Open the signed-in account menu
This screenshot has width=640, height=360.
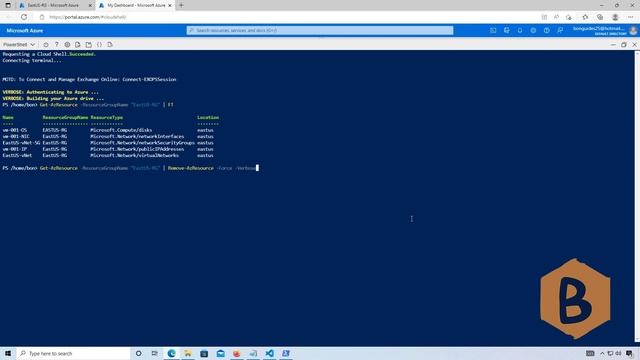(604, 31)
